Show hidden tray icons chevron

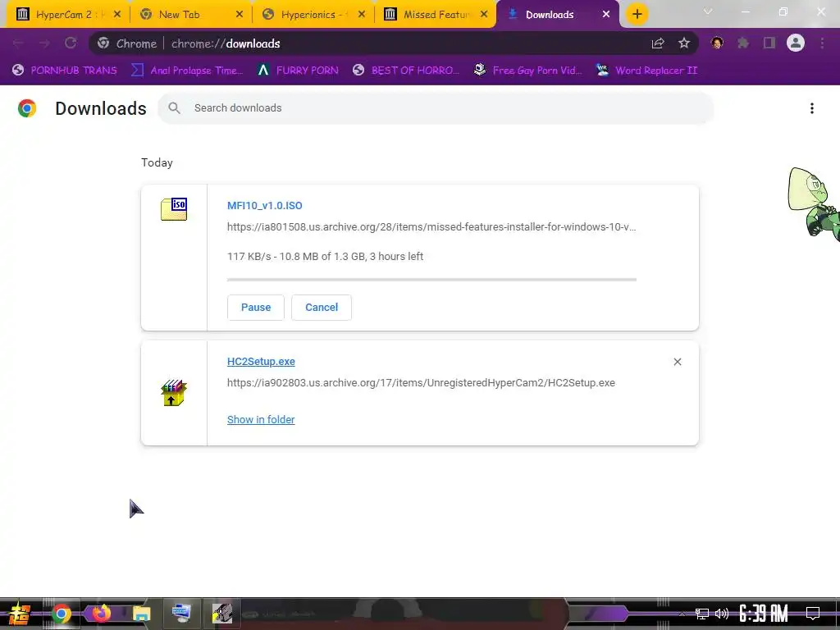682,614
